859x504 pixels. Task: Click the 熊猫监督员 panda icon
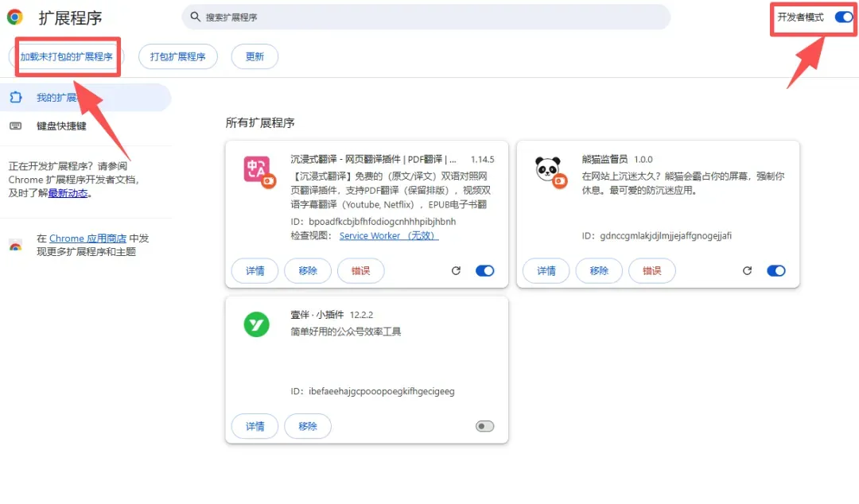click(x=550, y=172)
